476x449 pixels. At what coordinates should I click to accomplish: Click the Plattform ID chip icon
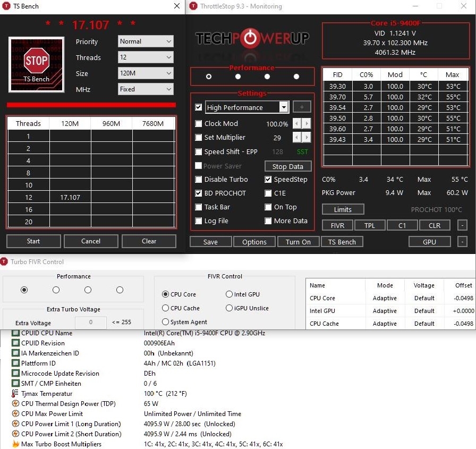point(15,363)
